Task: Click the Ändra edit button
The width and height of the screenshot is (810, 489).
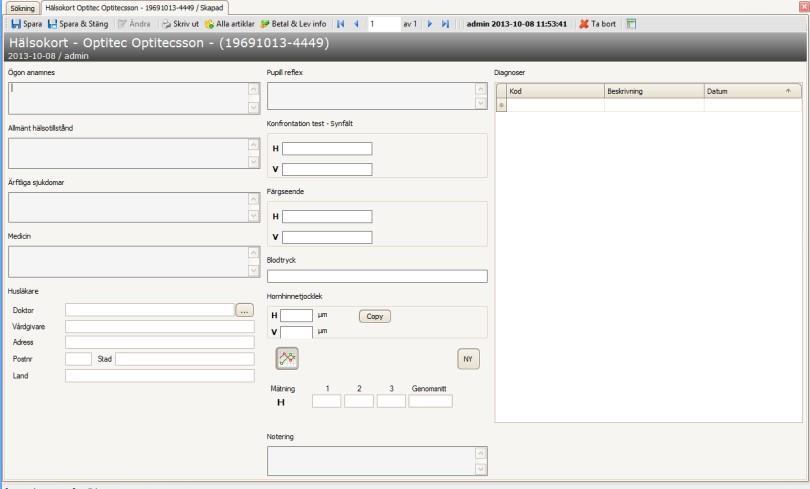Action: (x=134, y=24)
